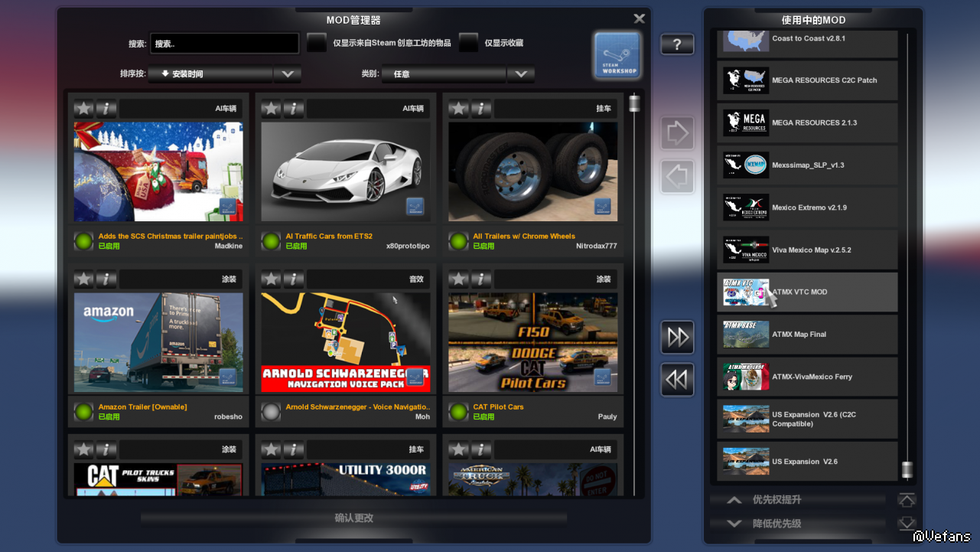Click the active mods scrollbar handle
This screenshot has height=552, width=980.
point(907,469)
